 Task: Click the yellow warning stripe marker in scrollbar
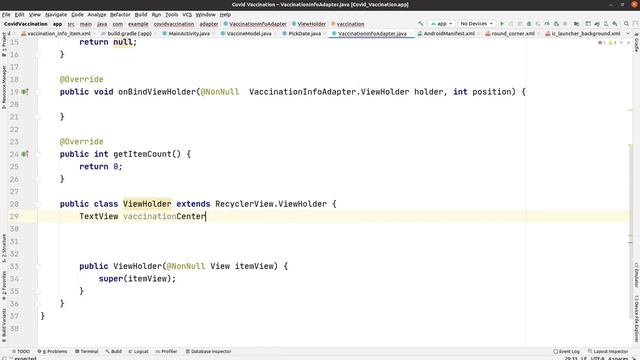pyautogui.click(x=630, y=110)
